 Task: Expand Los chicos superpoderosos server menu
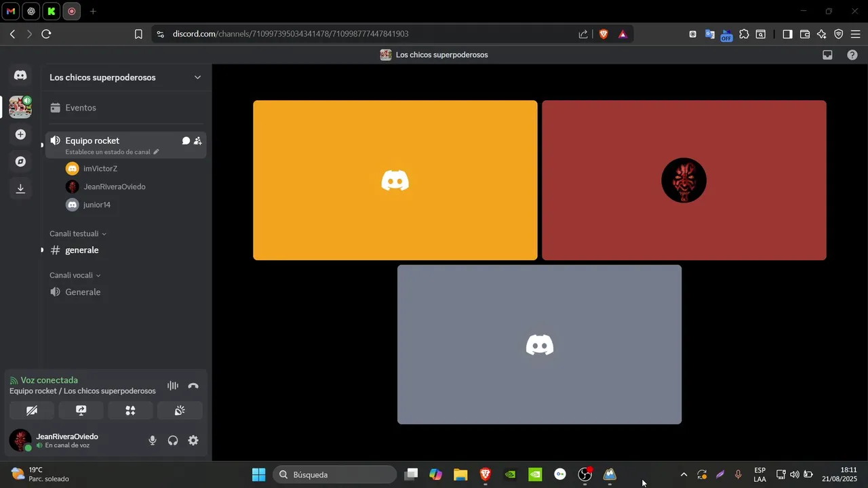point(197,77)
